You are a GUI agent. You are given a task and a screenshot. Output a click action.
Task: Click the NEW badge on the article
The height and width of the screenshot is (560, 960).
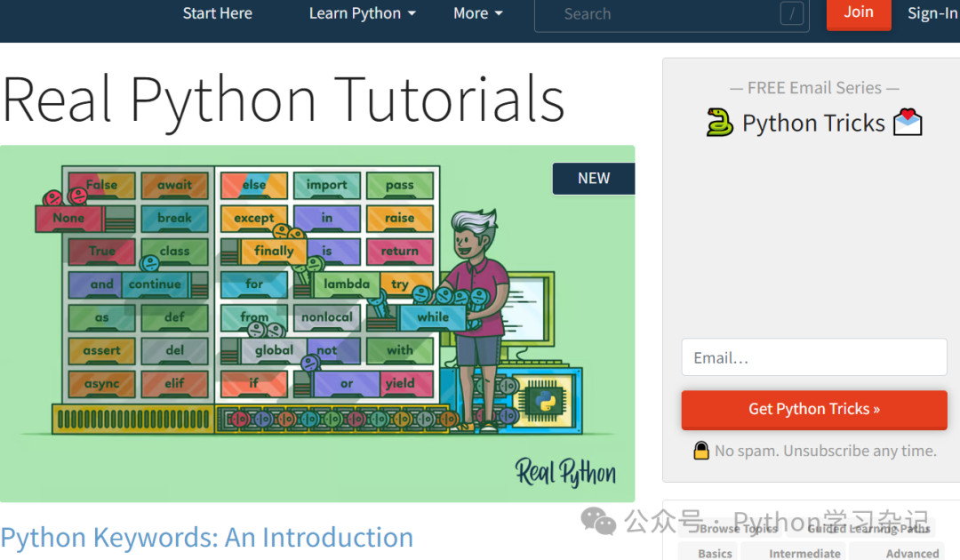click(x=593, y=178)
